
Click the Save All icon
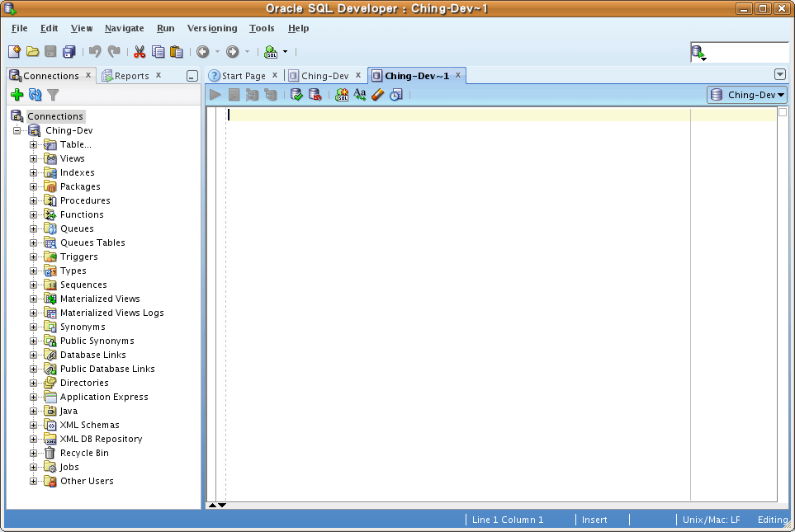(69, 52)
